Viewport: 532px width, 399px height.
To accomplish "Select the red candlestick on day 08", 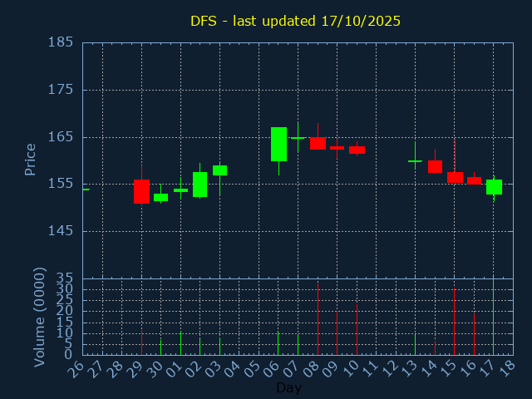I will tap(318, 143).
